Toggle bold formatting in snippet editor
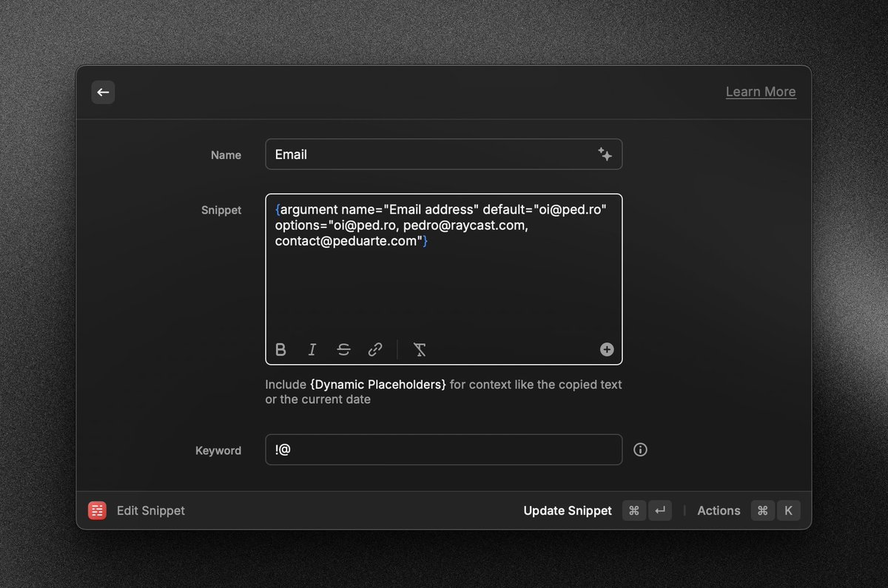 [x=280, y=350]
